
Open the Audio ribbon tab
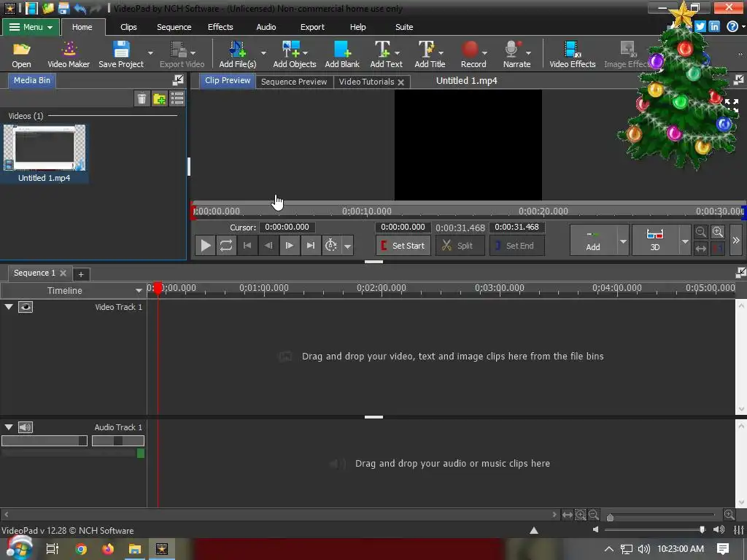(266, 27)
